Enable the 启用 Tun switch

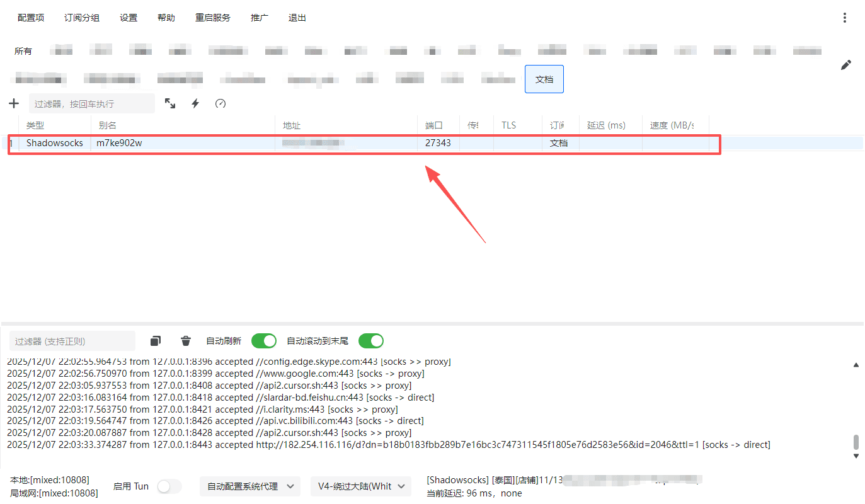point(169,486)
